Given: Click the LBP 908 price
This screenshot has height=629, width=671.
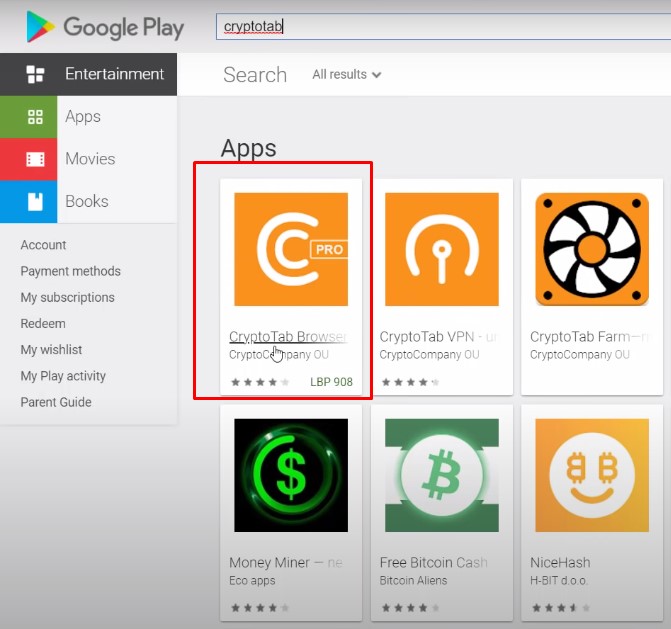Looking at the screenshot, I should [331, 382].
